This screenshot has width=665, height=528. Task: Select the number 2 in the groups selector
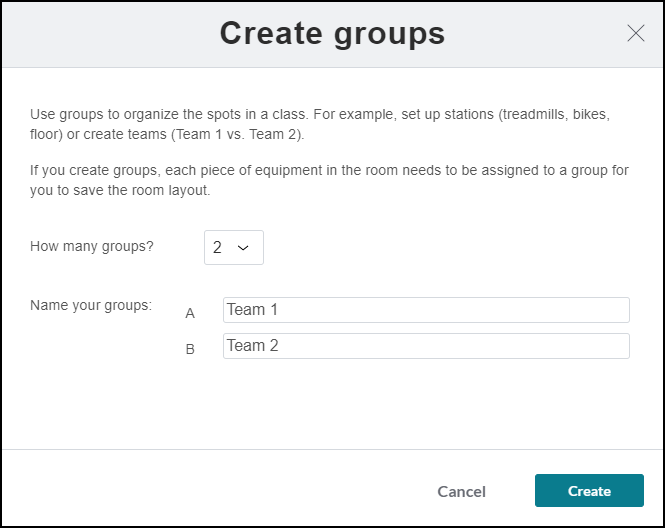(218, 247)
